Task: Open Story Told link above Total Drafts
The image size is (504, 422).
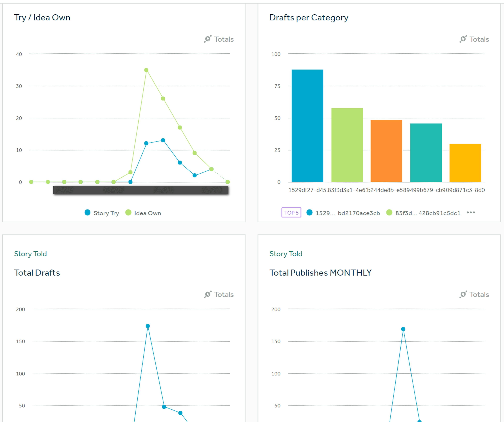Action: [30, 254]
